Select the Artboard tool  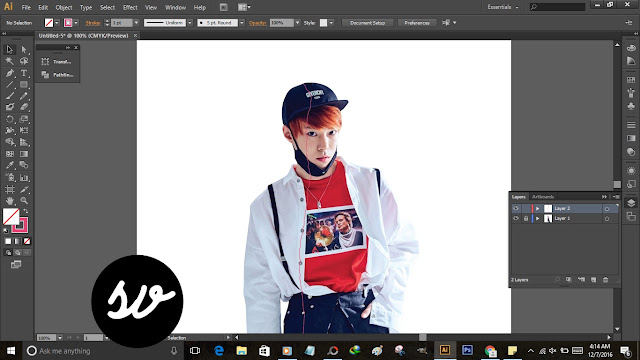tap(9, 189)
